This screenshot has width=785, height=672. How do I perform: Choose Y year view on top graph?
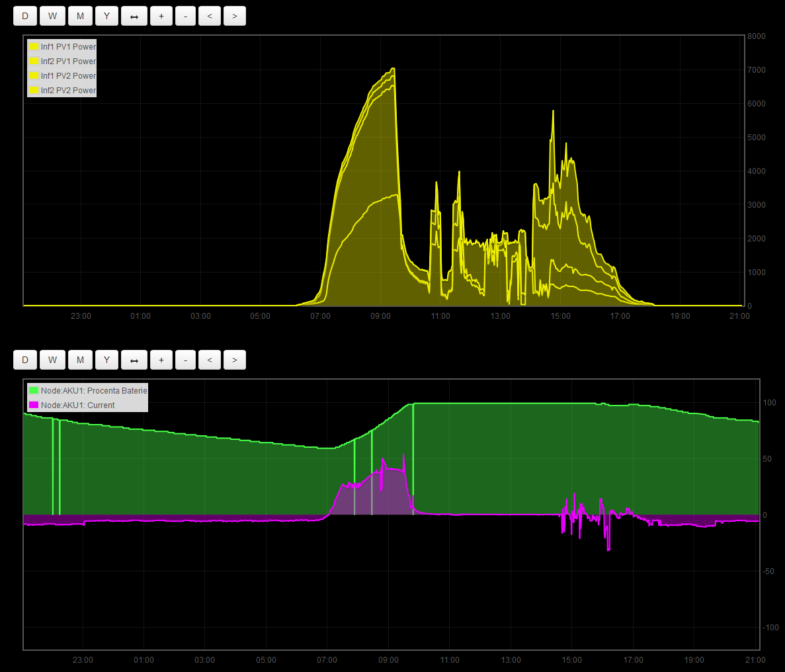click(106, 16)
